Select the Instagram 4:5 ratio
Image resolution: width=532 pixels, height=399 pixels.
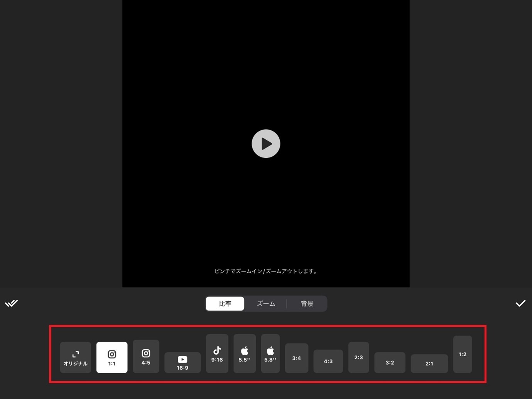point(146,357)
